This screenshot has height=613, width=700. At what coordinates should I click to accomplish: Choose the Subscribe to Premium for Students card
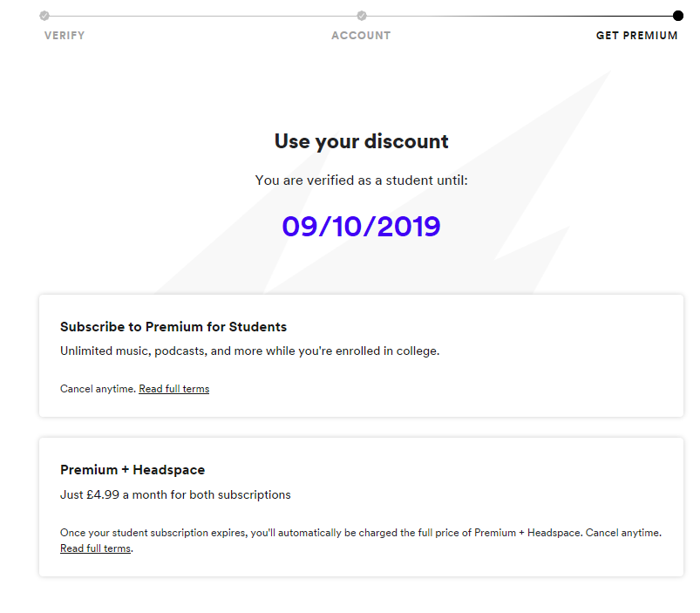coord(361,356)
